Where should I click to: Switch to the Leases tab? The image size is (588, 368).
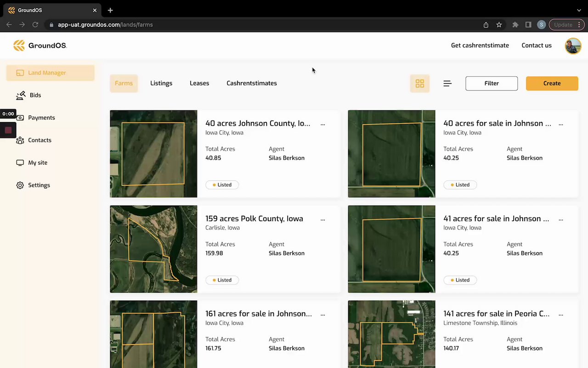(199, 83)
